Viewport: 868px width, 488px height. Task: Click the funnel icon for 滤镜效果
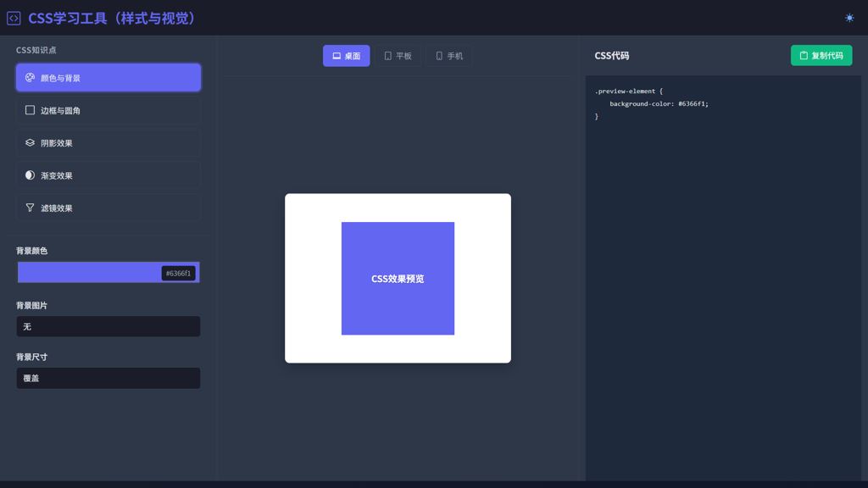(30, 208)
